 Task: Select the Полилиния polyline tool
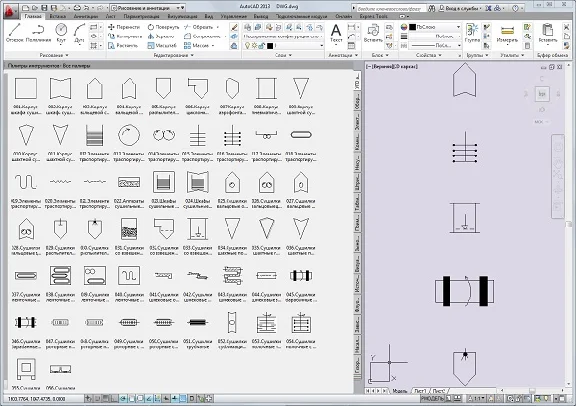39,33
